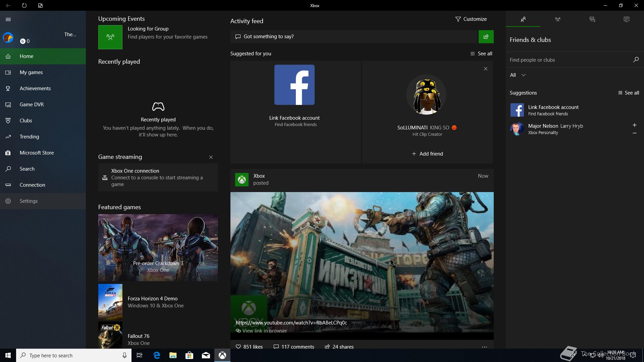Open the user profile avatar

point(8,38)
